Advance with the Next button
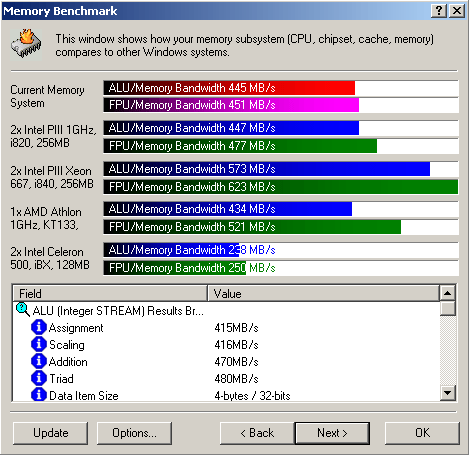Viewport: 469px width, 455px height. pos(332,433)
